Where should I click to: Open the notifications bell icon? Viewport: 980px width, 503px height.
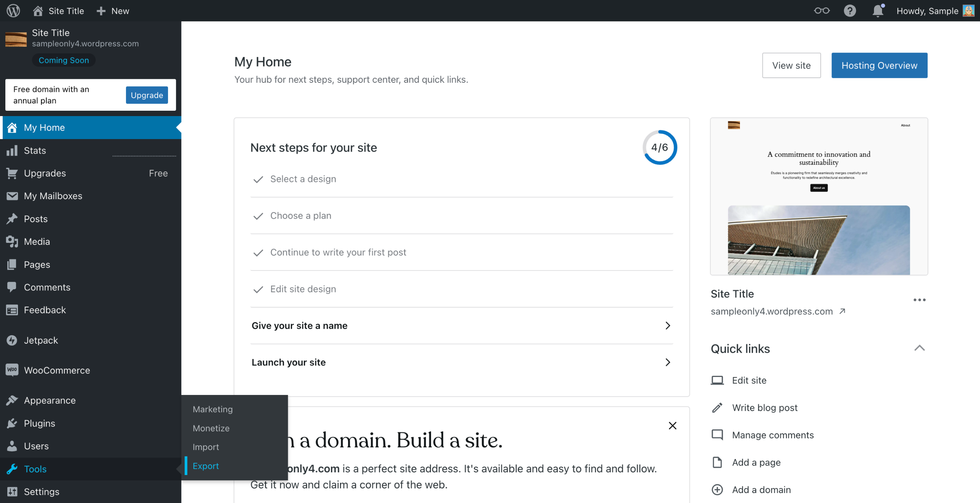point(877,11)
